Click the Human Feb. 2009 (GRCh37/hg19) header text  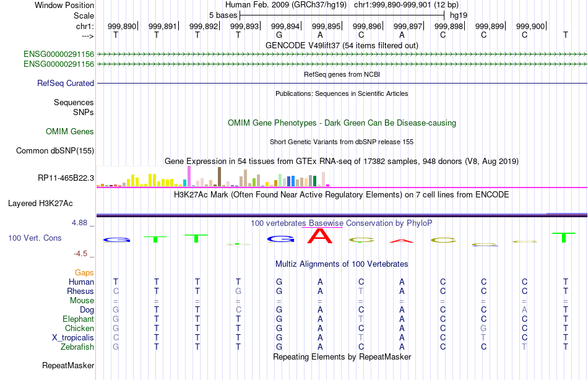pyautogui.click(x=287, y=5)
